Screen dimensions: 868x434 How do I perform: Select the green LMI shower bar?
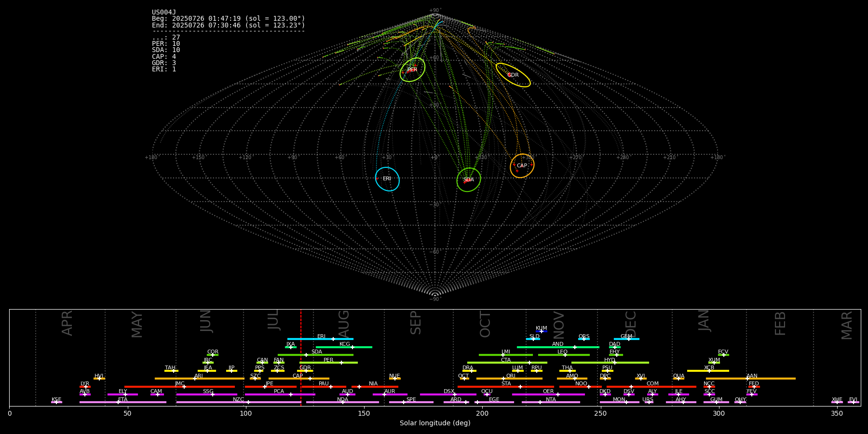pos(506,354)
